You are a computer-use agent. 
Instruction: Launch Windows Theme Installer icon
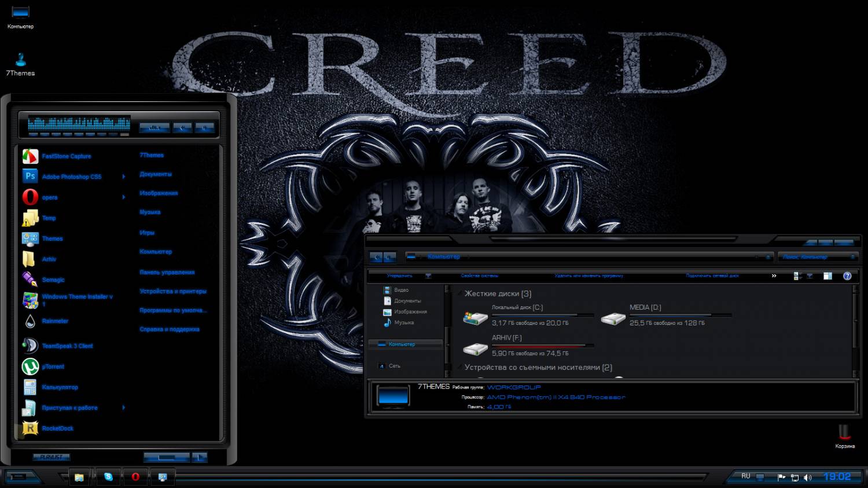(x=30, y=300)
